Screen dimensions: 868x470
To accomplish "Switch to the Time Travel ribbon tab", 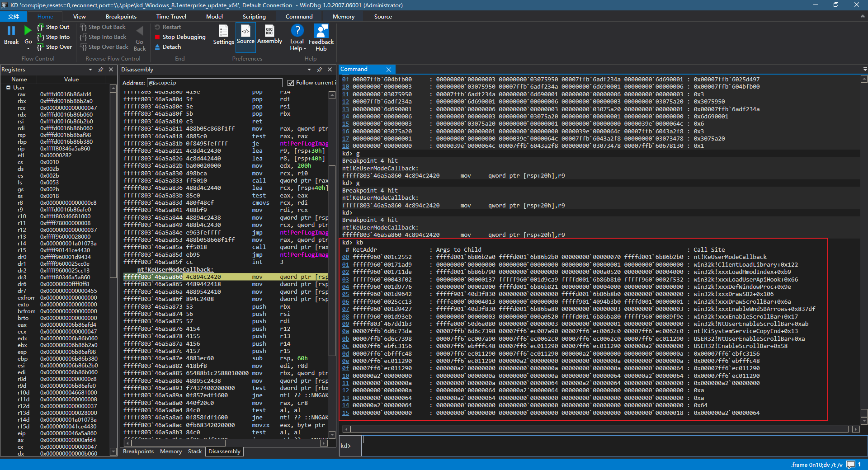I will 171,17.
